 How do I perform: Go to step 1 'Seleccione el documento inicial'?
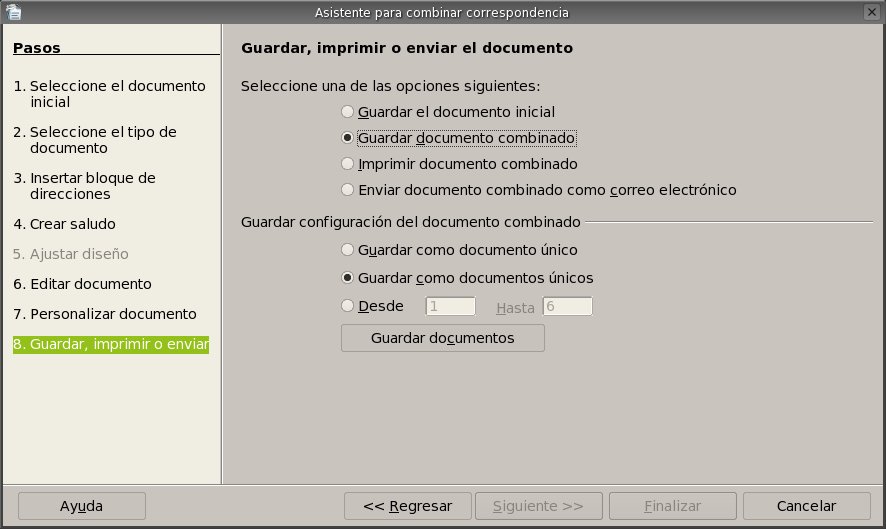[x=109, y=94]
